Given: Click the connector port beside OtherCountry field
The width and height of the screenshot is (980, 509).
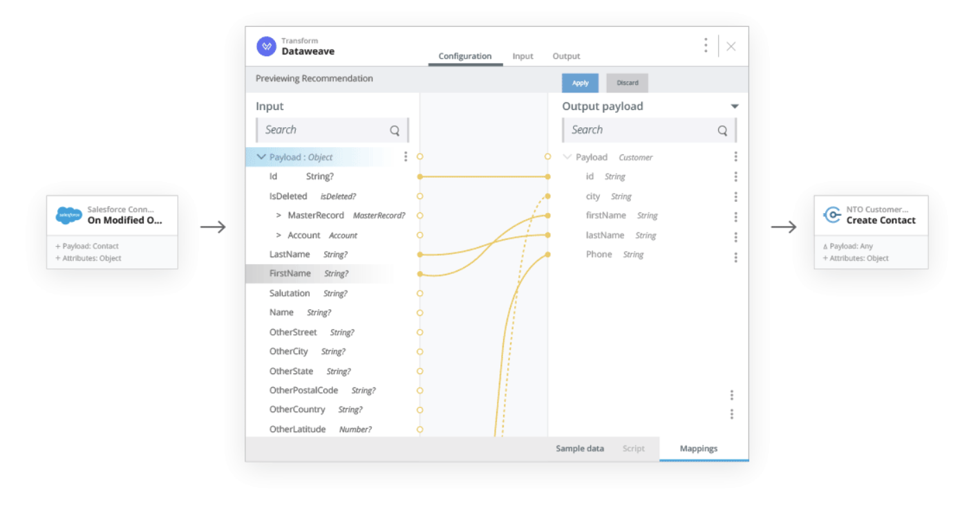Looking at the screenshot, I should pyautogui.click(x=420, y=410).
